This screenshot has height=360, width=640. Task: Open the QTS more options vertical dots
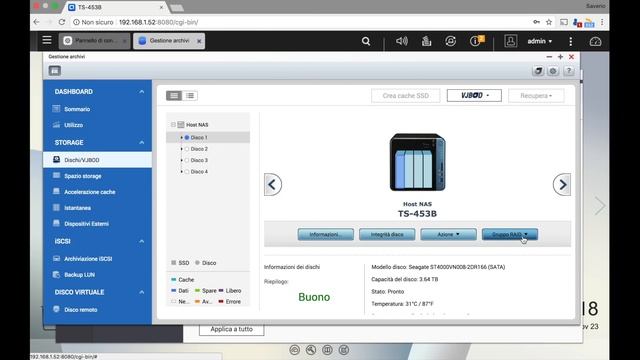pos(571,41)
